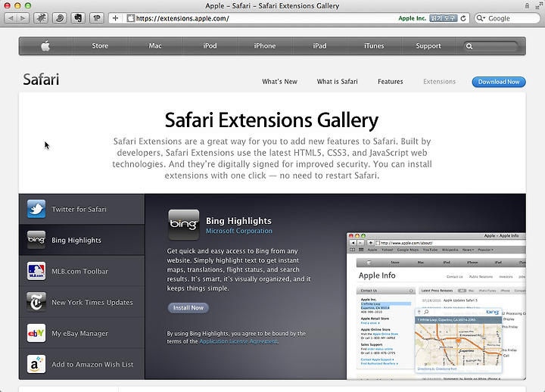Screen dimensions: 545x392
Task: Select MLB.com Toolbar in extension list
Action: point(82,271)
